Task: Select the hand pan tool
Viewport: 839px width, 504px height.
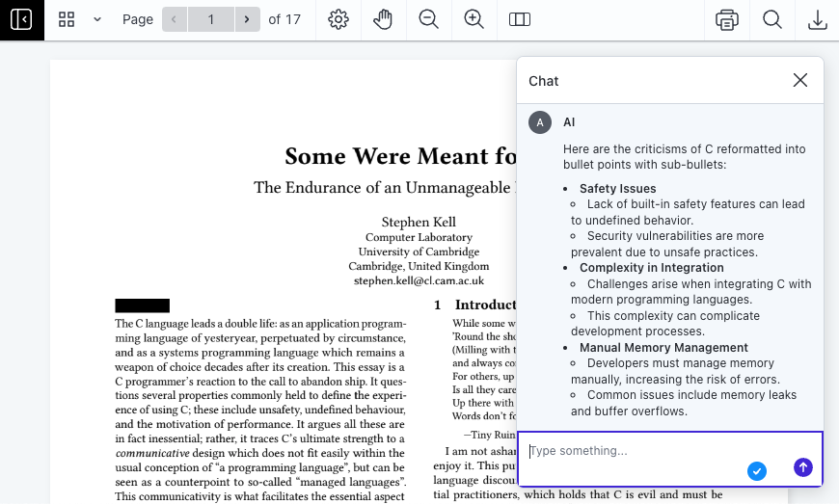Action: (x=383, y=19)
